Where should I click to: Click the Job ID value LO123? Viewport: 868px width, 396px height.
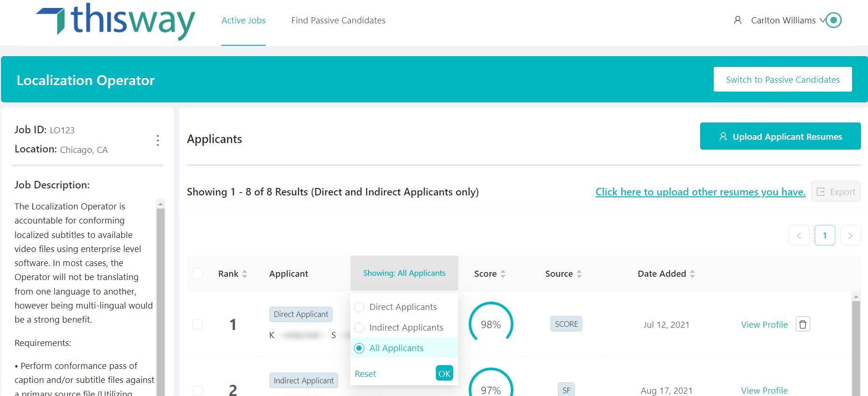62,130
